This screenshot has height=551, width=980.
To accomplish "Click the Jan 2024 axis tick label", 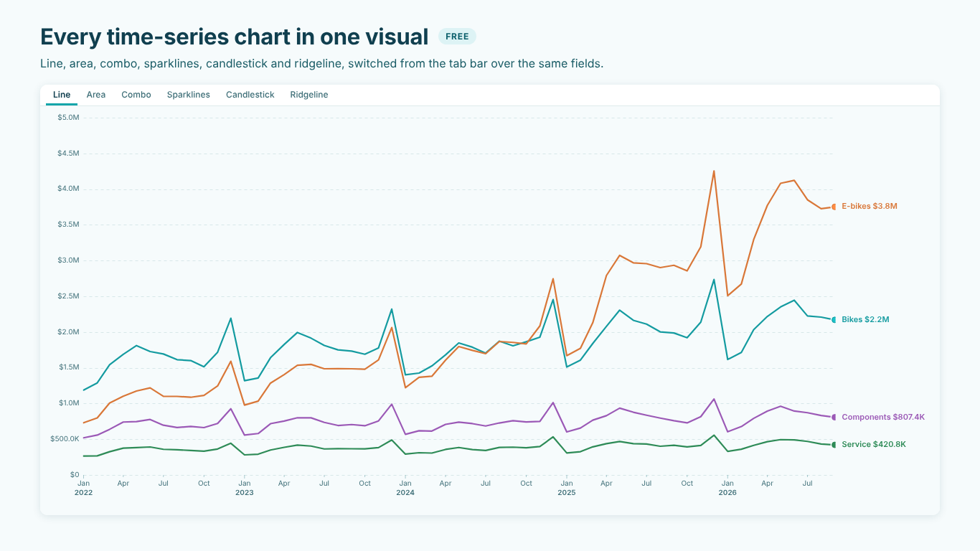I will tap(405, 488).
